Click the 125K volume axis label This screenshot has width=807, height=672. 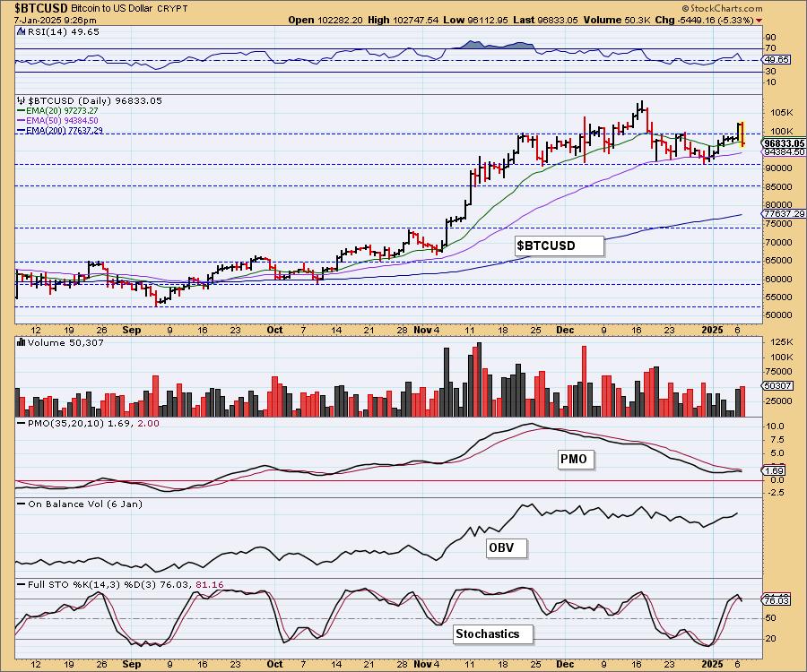click(x=782, y=342)
